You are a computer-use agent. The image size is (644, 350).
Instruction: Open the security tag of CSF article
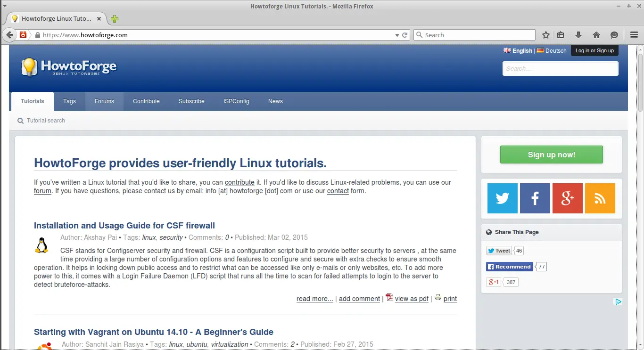(171, 237)
